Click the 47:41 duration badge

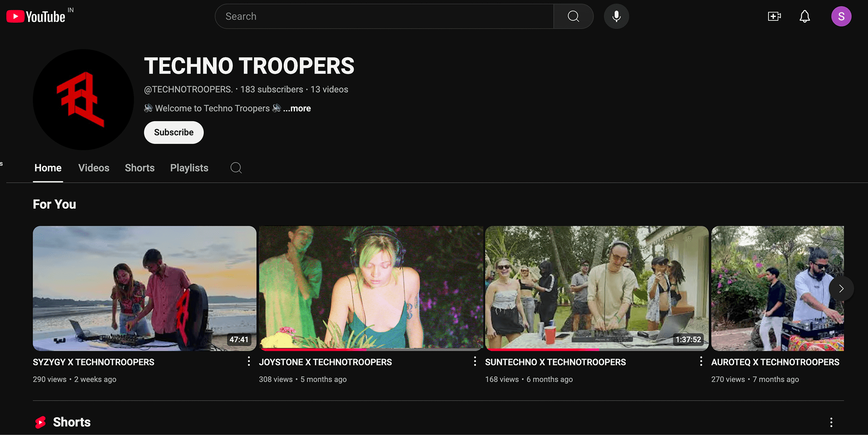coord(239,339)
